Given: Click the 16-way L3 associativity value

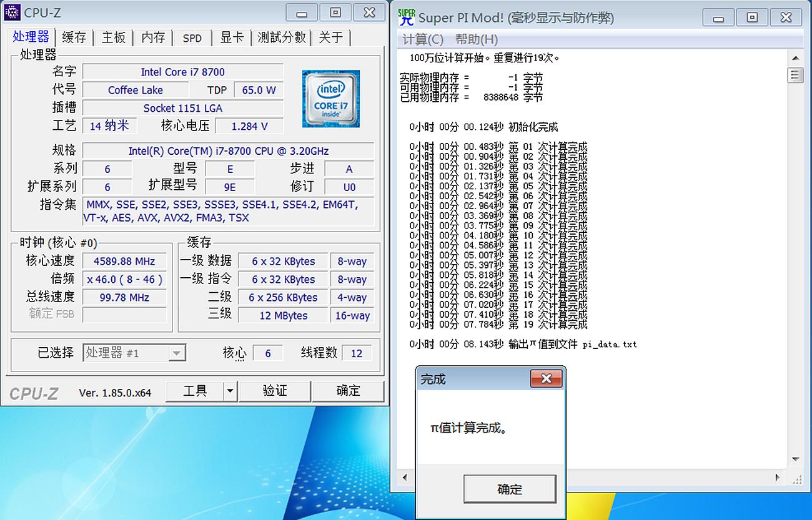Looking at the screenshot, I should (352, 316).
